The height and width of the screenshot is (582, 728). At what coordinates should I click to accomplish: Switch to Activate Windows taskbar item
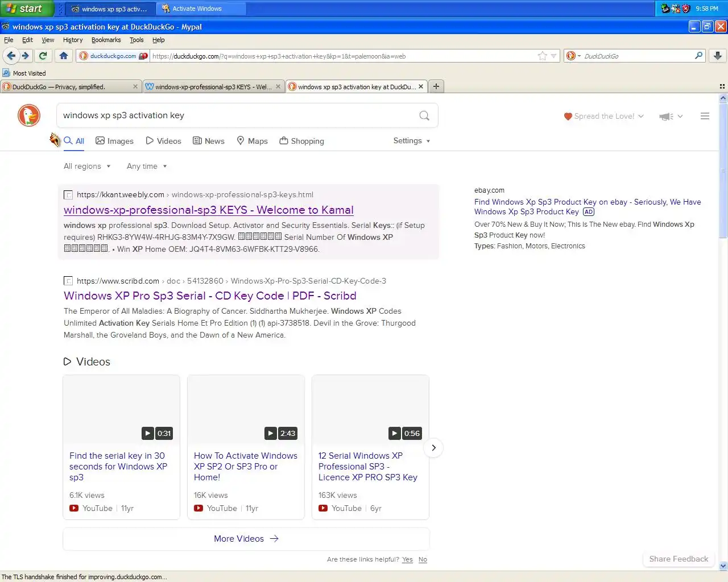[x=201, y=9]
